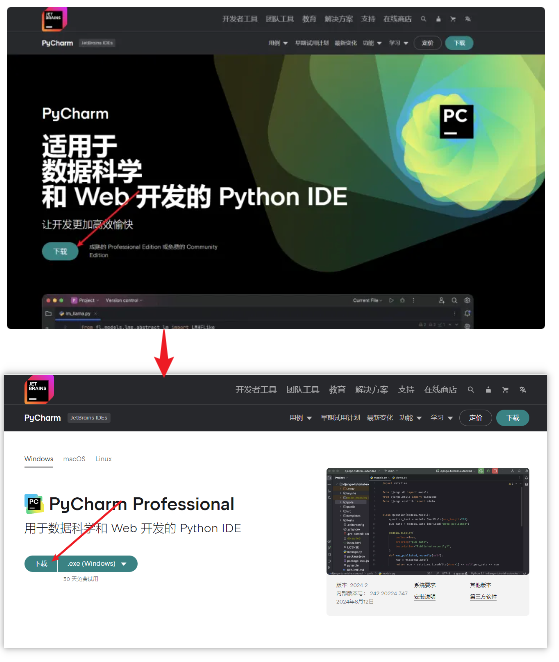Click the JetBrains logo on the hero page

54,19
